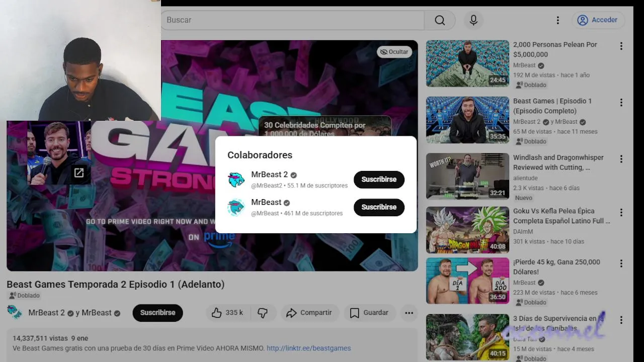Open the channel avatar beside MrBeast 2 y MrBeast
The width and height of the screenshot is (644, 362).
click(15, 312)
